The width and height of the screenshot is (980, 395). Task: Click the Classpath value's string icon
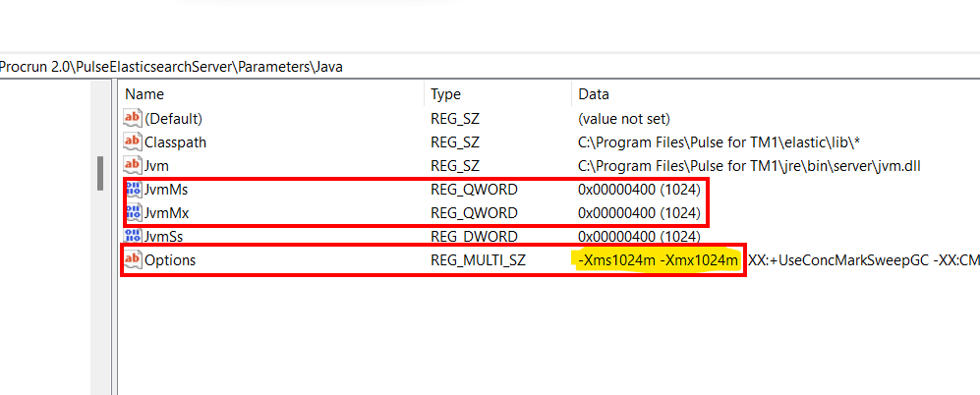(133, 141)
